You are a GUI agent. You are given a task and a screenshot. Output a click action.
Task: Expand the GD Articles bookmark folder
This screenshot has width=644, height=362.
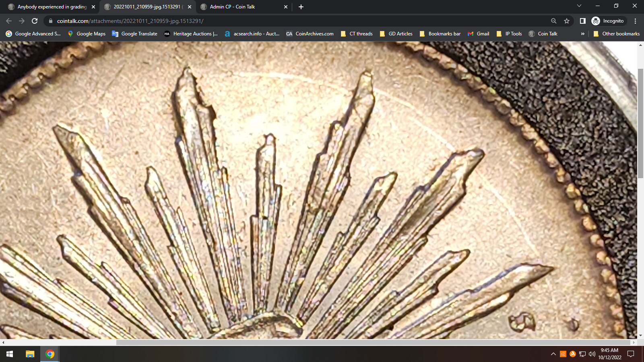pyautogui.click(x=396, y=34)
